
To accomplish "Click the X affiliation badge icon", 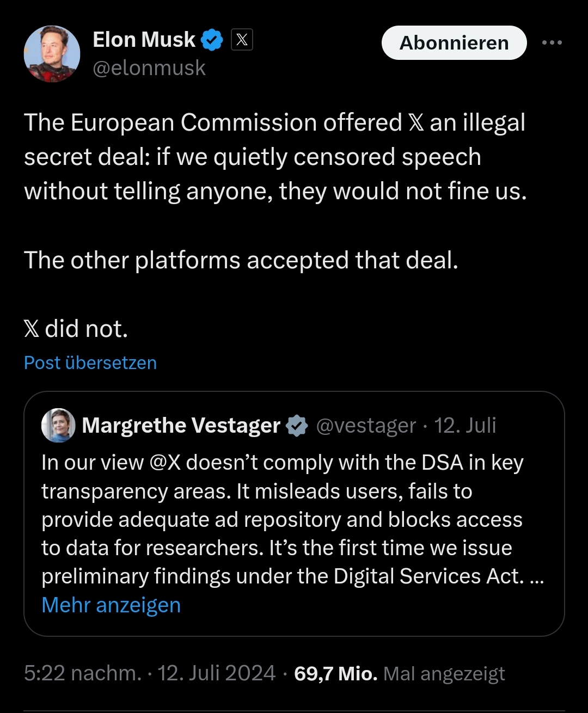I will coord(242,40).
